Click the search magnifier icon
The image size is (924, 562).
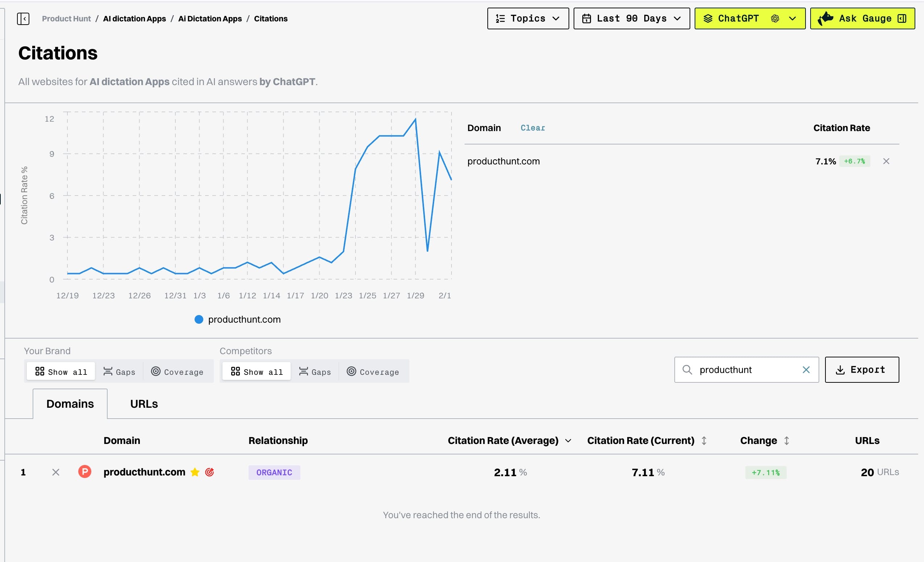(x=687, y=370)
